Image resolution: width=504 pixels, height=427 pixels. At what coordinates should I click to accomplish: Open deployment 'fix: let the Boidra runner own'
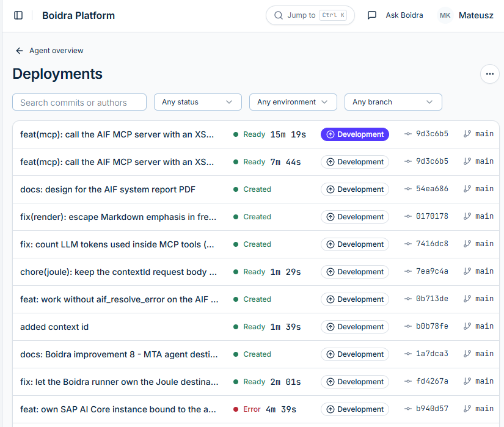(x=119, y=382)
